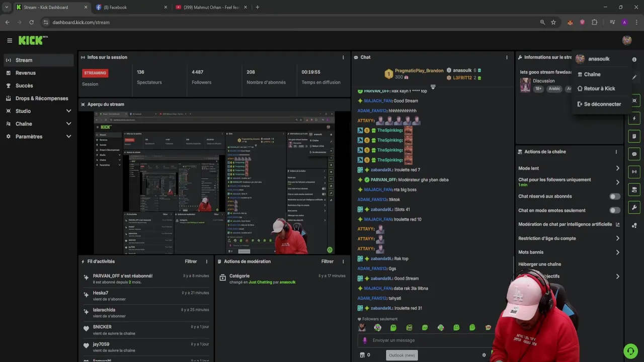Open the green support headset button
The height and width of the screenshot is (362, 644).
click(630, 350)
